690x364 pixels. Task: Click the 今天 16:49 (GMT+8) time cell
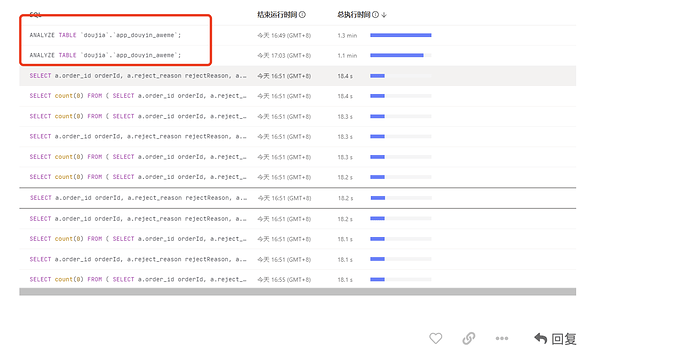284,35
